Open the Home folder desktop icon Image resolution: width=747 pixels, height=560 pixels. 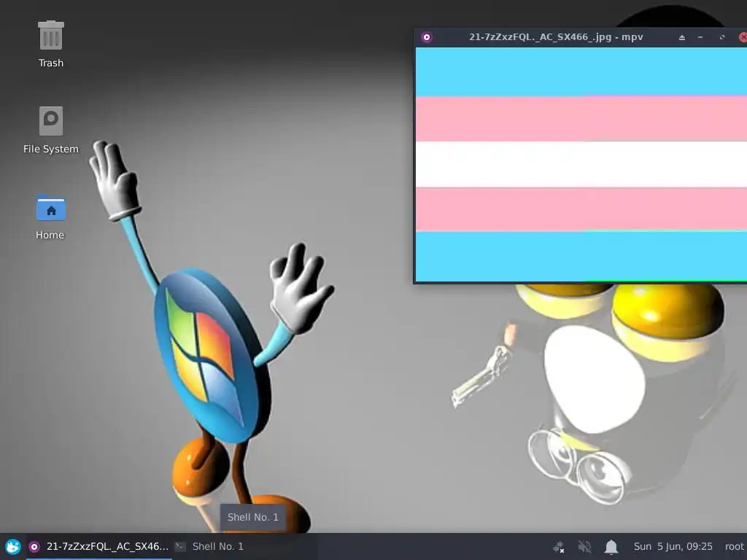click(50, 217)
